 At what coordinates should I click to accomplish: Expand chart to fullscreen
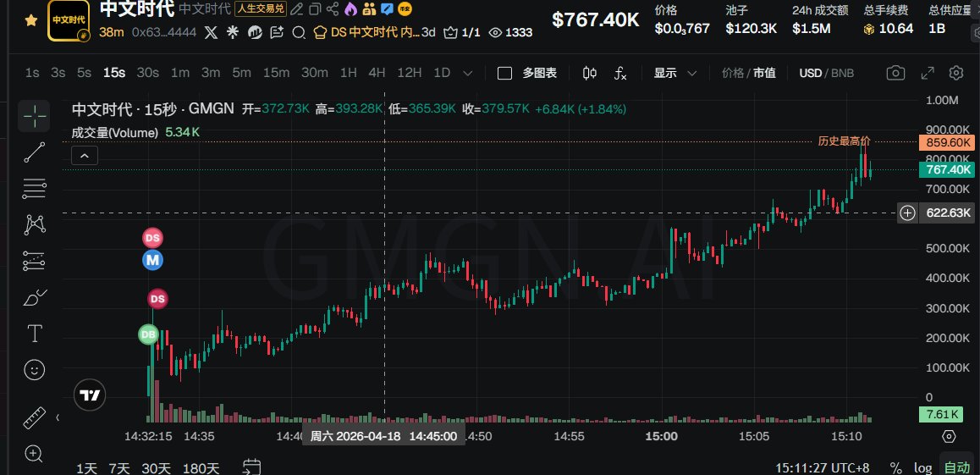click(x=928, y=73)
